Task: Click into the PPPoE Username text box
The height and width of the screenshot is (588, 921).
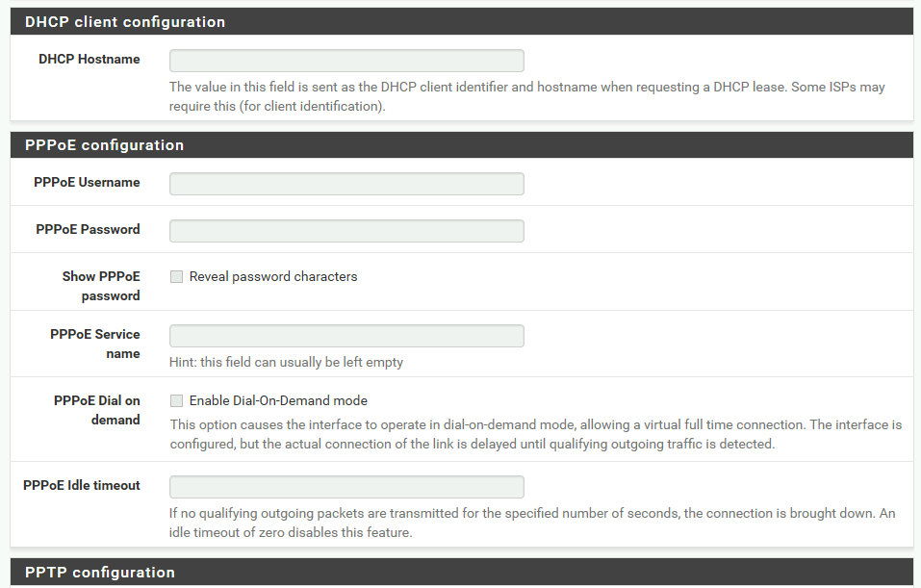Action: [x=346, y=184]
